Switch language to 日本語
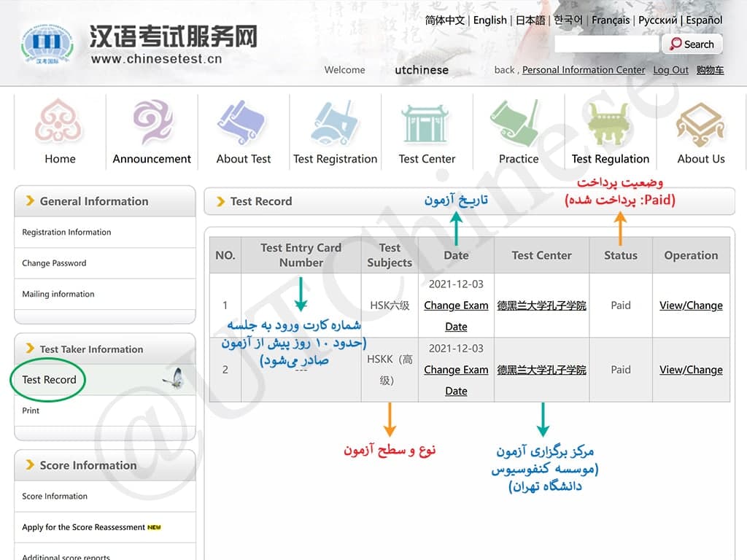747x560 pixels. click(530, 20)
